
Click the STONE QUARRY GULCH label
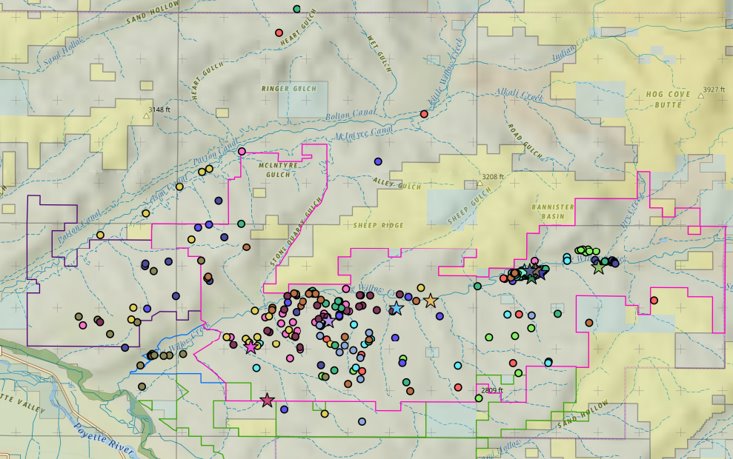296,231
